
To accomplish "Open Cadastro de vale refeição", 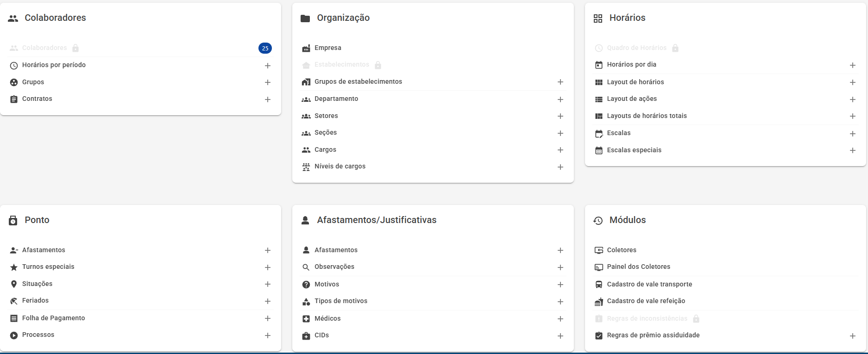I will (x=646, y=301).
